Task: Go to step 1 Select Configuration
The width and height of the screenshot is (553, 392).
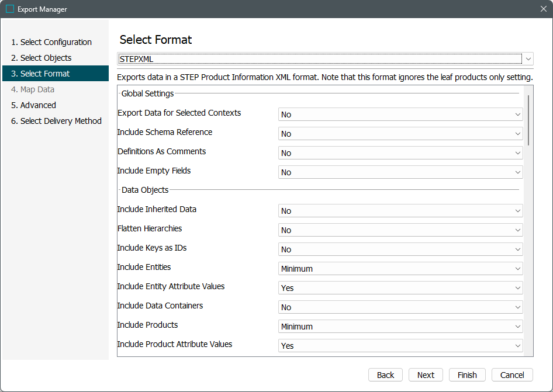Action: tap(56, 42)
